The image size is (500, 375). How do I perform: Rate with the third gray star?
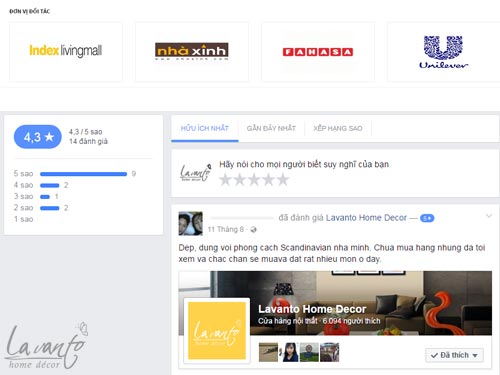click(x=254, y=179)
